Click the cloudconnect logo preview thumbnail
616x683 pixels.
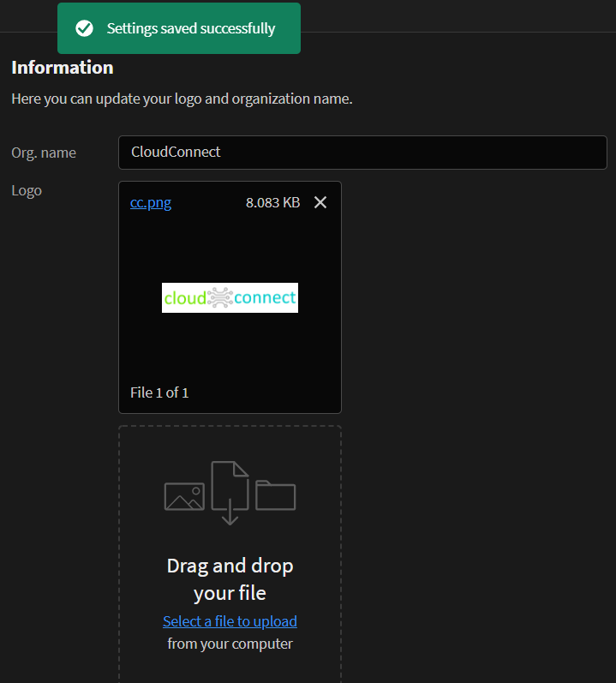click(230, 297)
